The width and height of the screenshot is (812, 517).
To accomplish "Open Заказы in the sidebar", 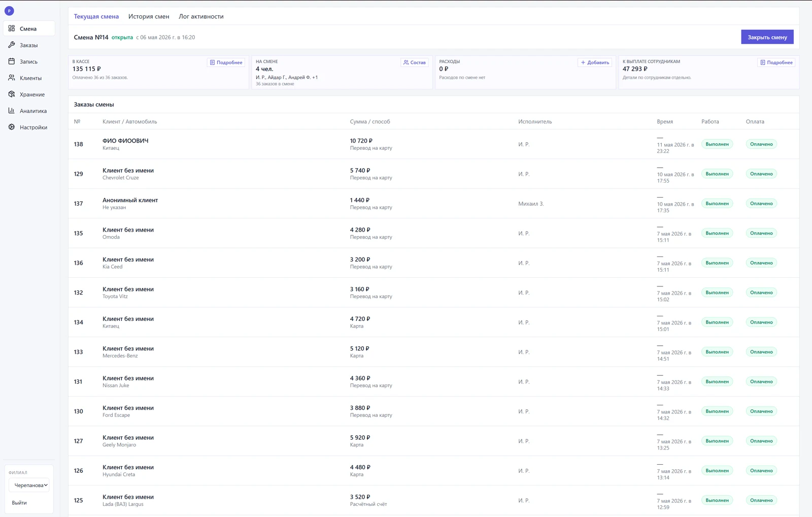I will click(29, 45).
